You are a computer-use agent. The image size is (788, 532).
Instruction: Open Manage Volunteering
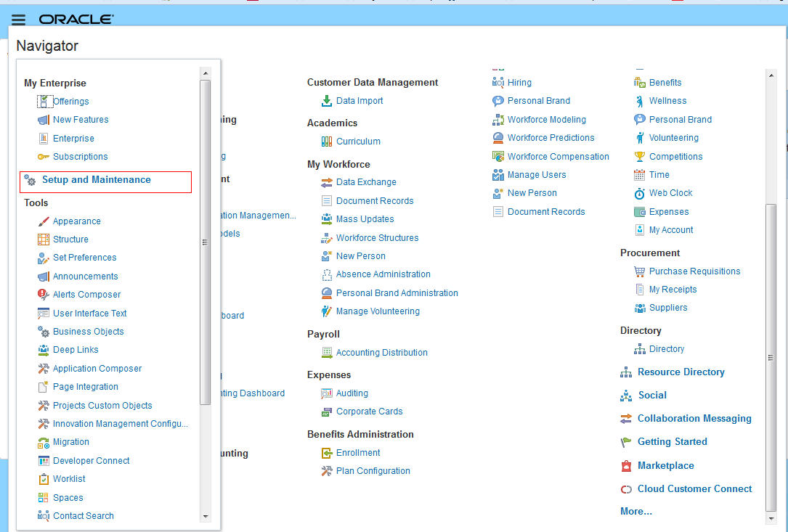tap(378, 311)
